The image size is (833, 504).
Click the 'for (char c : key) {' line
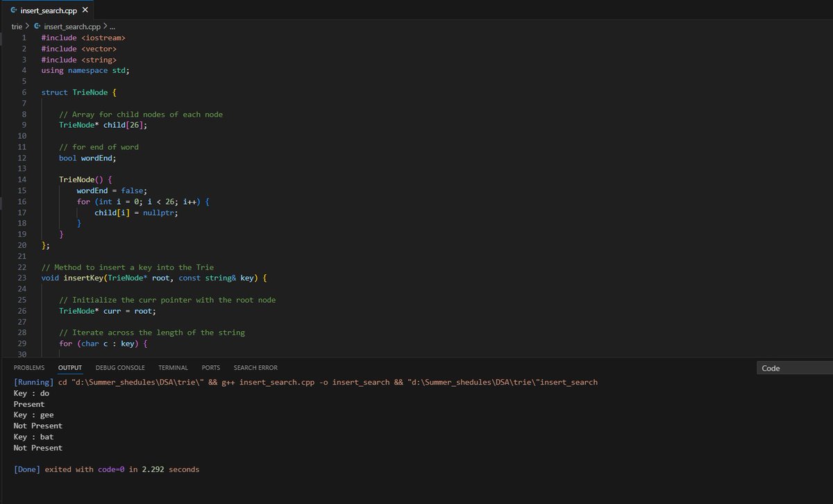103,344
